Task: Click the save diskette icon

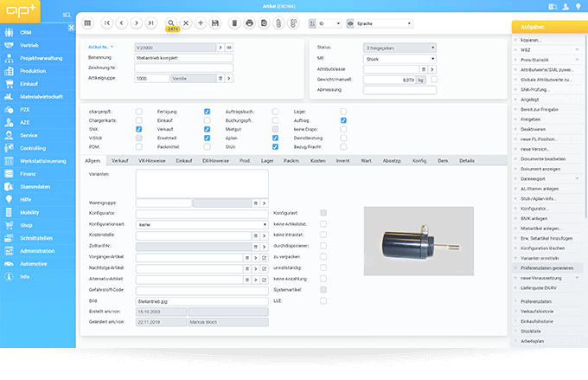Action: pos(214,23)
